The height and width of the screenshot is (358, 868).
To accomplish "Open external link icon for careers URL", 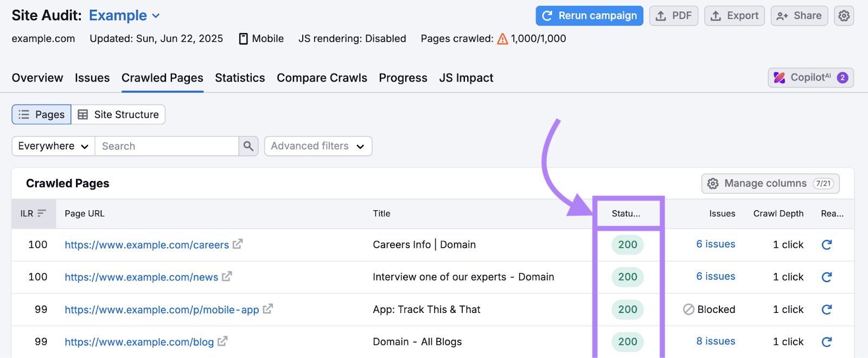I will [238, 244].
